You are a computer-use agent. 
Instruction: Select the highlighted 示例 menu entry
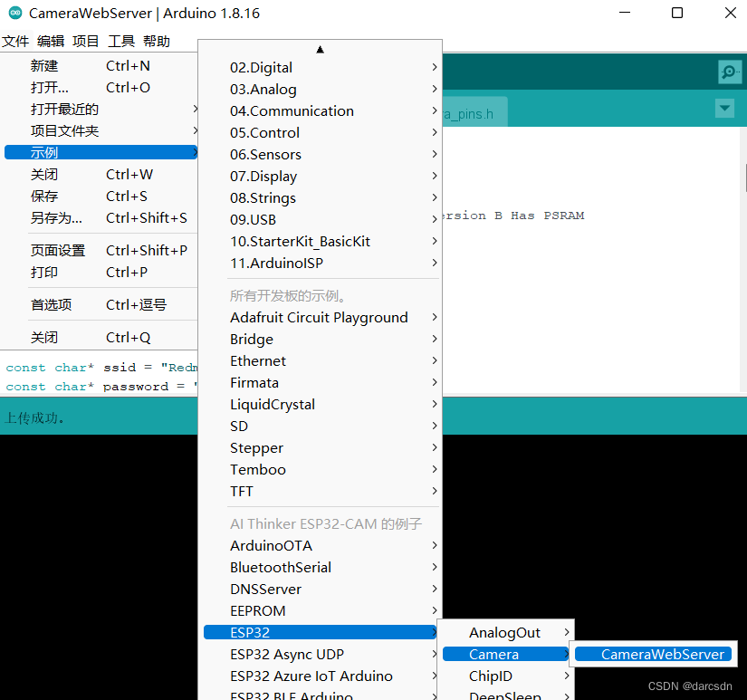tap(101, 152)
